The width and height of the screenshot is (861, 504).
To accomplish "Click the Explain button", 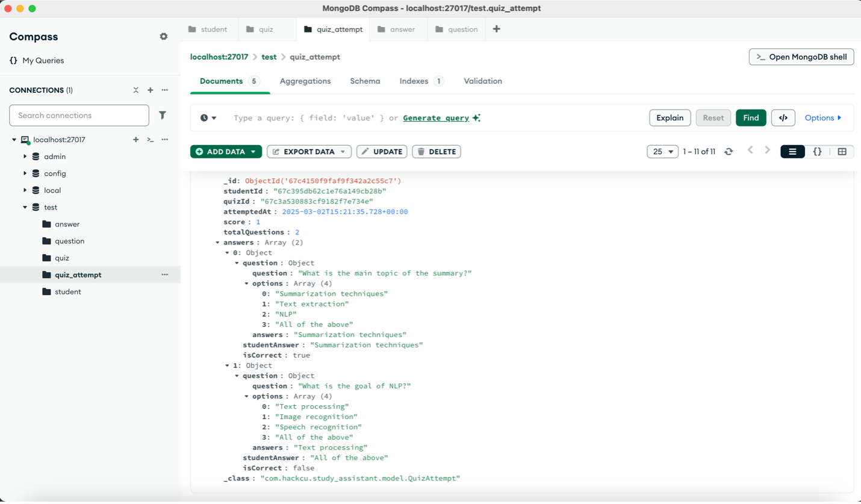I will [670, 118].
